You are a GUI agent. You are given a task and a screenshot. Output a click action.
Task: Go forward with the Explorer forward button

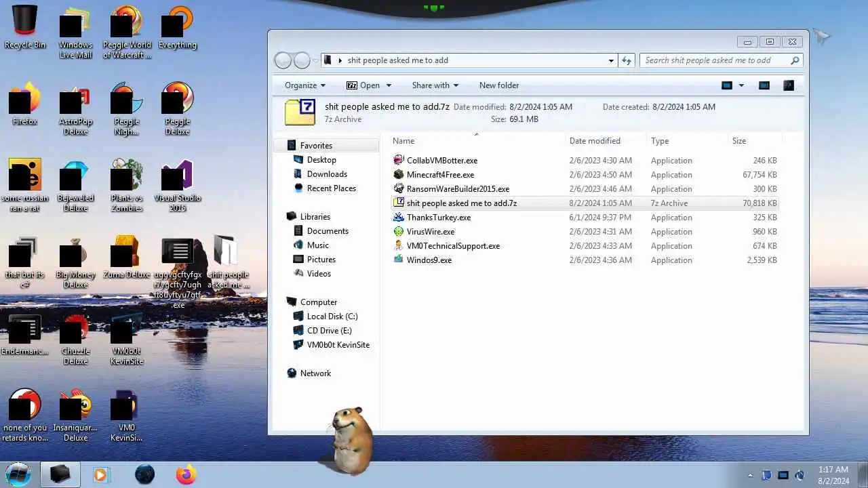point(302,60)
